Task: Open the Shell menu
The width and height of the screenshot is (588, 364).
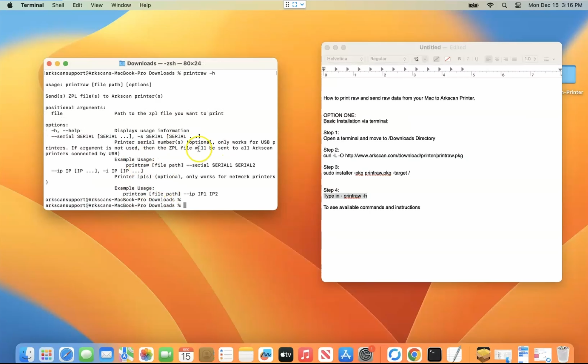Action: (x=58, y=5)
